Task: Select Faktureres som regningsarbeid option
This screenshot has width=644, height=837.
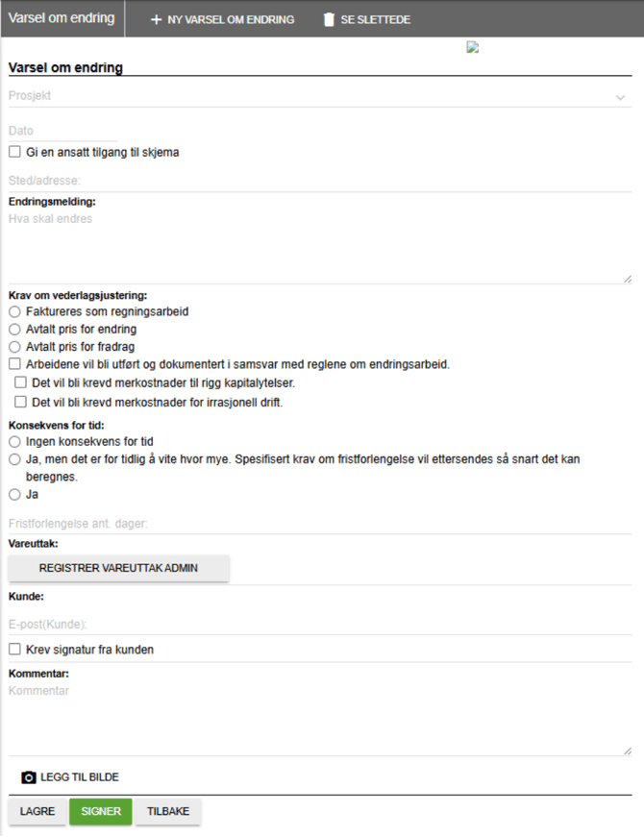Action: (x=14, y=311)
